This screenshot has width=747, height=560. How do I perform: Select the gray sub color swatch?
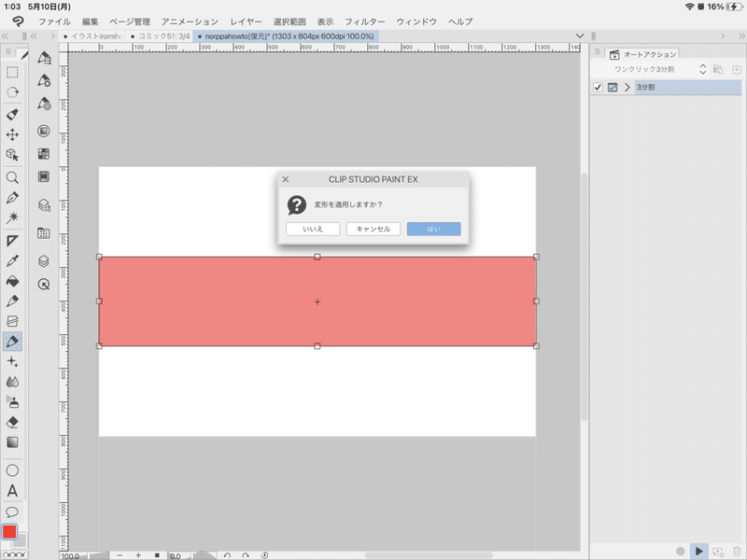(21, 541)
